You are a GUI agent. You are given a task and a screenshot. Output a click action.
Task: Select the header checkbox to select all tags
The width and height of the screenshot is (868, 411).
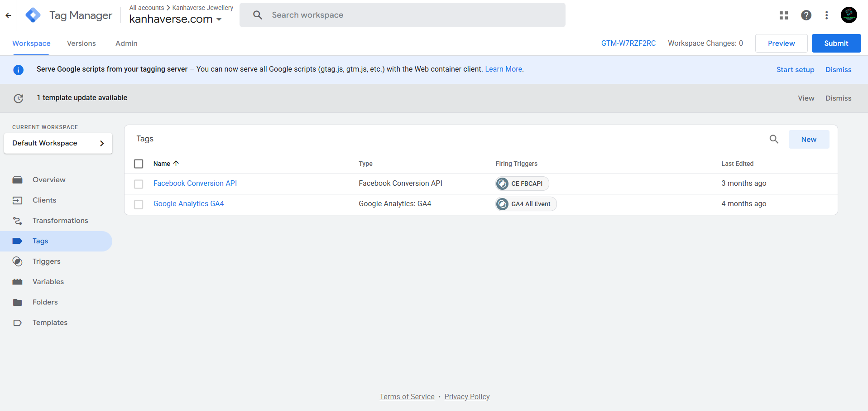(x=139, y=164)
